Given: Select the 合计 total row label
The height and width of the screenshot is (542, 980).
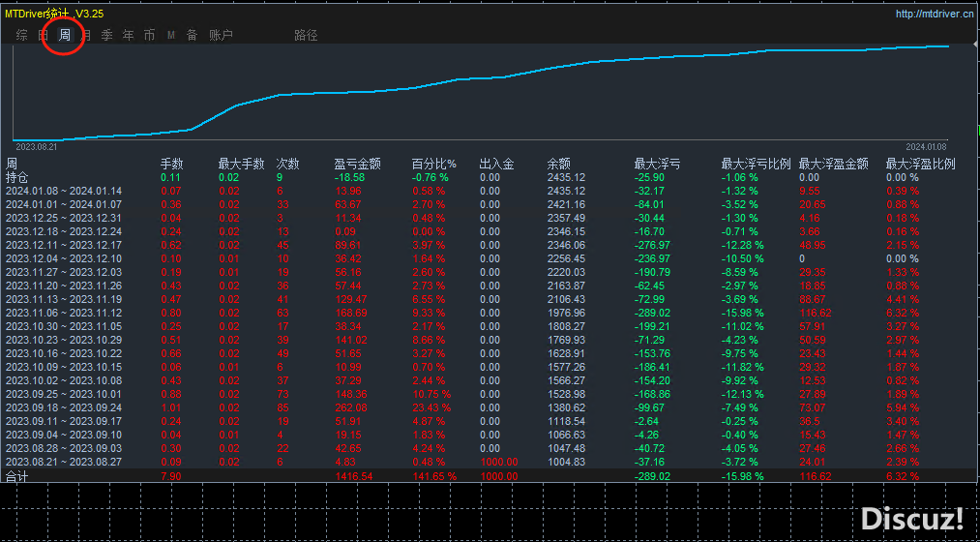Looking at the screenshot, I should 16,476.
